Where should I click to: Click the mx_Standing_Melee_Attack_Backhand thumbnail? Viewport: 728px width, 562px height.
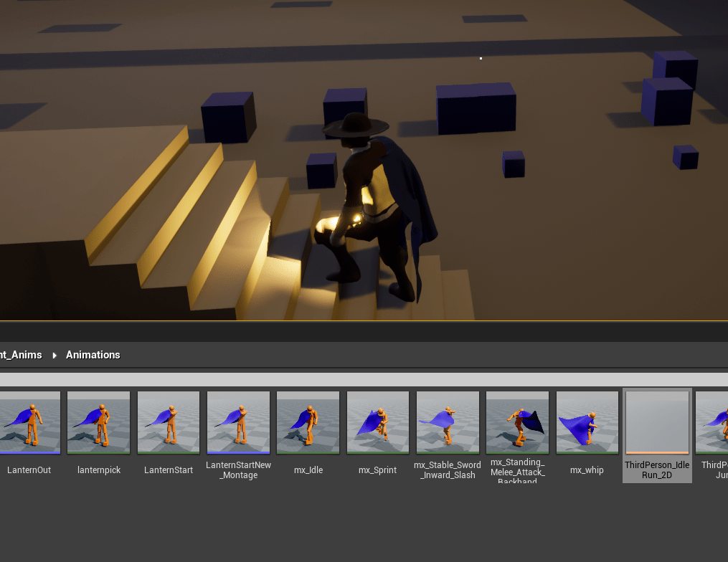pyautogui.click(x=517, y=423)
